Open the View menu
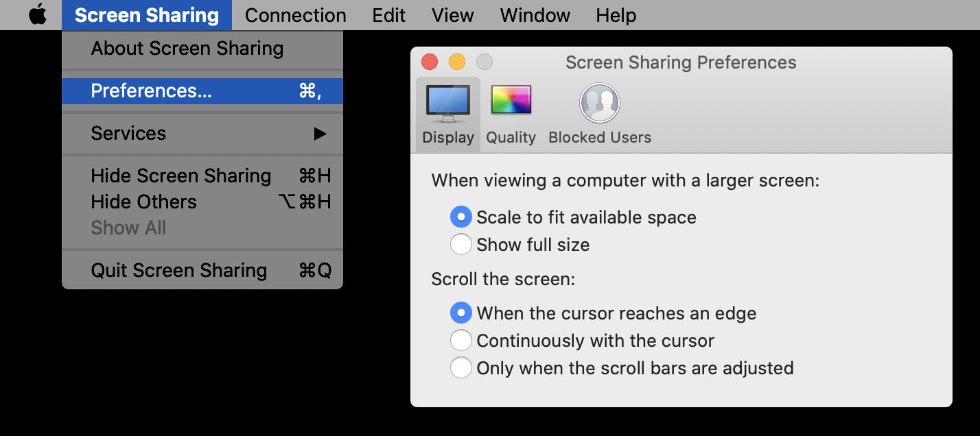980x436 pixels. [x=452, y=15]
